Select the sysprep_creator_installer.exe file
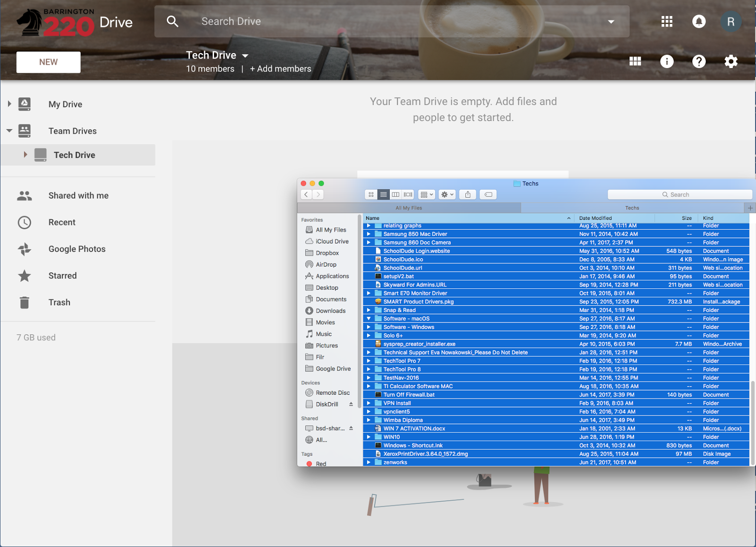The height and width of the screenshot is (547, 756). tap(556, 344)
